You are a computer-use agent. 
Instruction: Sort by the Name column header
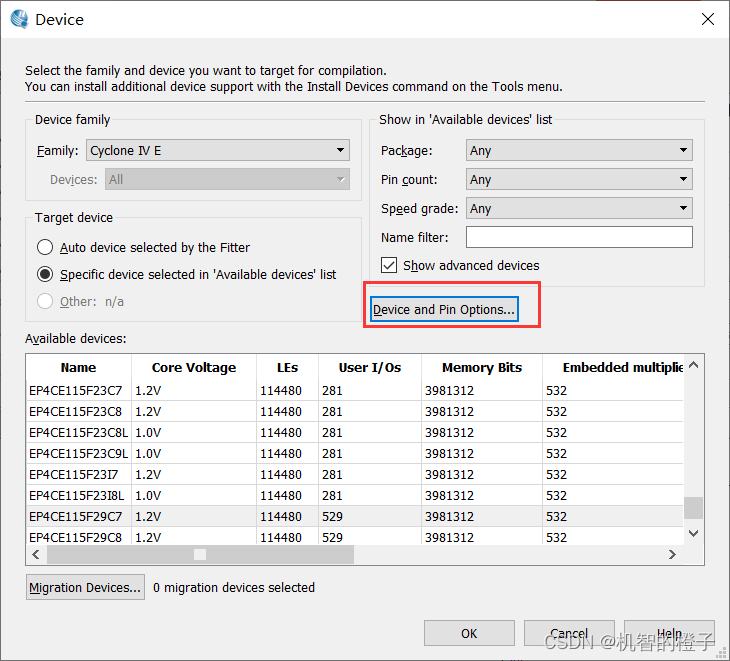[79, 367]
